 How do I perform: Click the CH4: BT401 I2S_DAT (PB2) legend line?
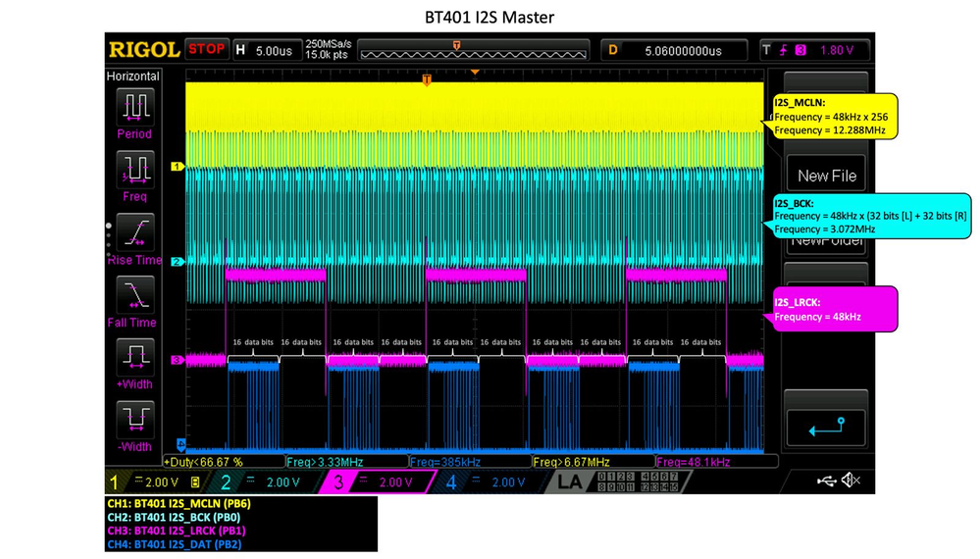pos(174,544)
